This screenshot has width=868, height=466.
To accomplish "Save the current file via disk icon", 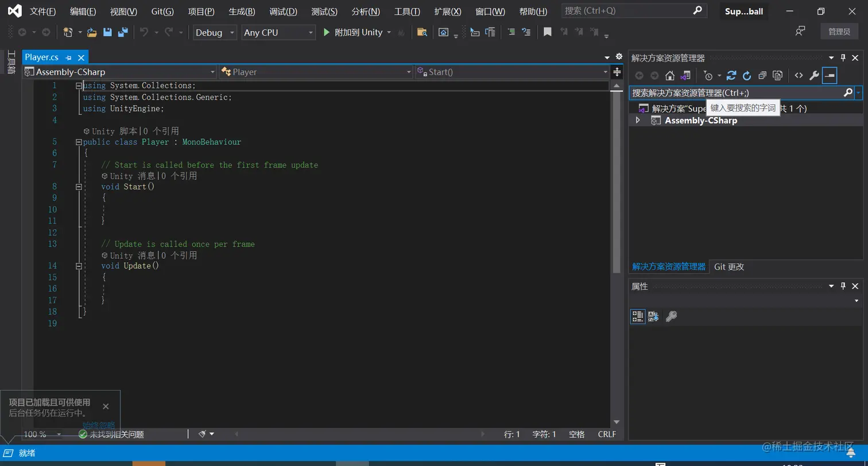I will point(107,33).
